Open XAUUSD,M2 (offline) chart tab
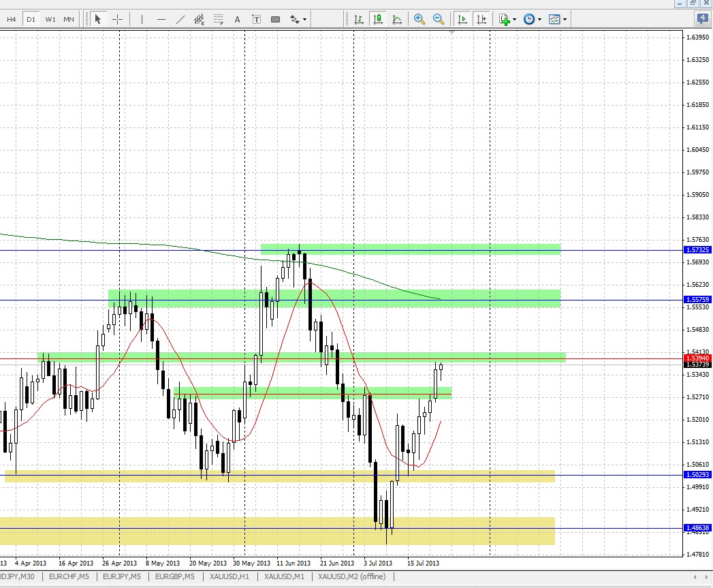 pyautogui.click(x=352, y=576)
